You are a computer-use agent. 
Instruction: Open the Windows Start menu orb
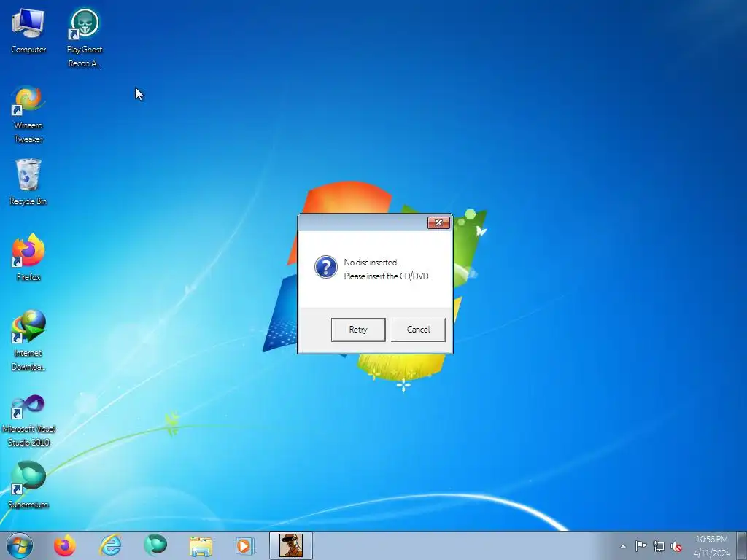coord(20,545)
